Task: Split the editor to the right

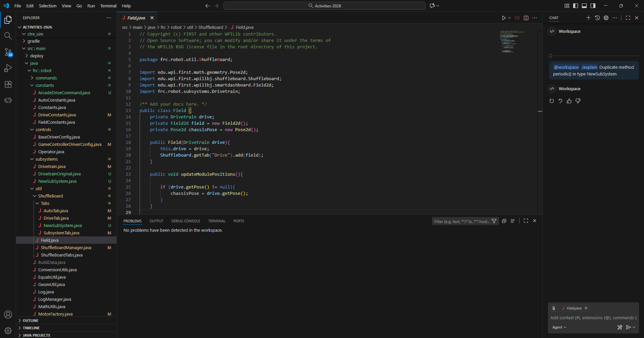Action: (x=526, y=18)
